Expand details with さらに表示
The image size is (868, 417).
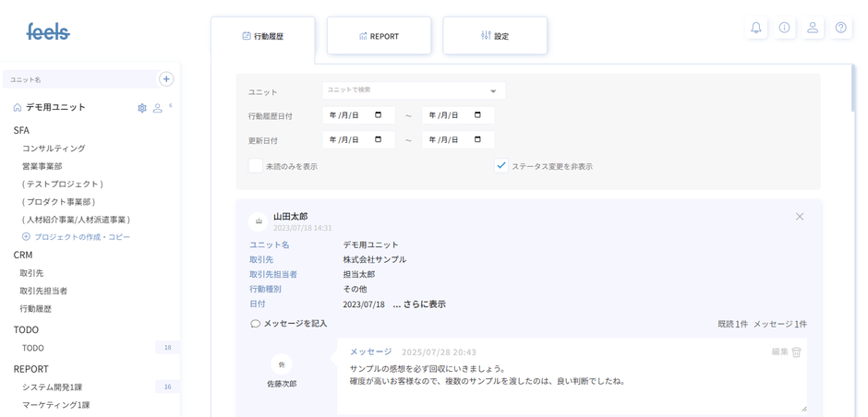(419, 304)
